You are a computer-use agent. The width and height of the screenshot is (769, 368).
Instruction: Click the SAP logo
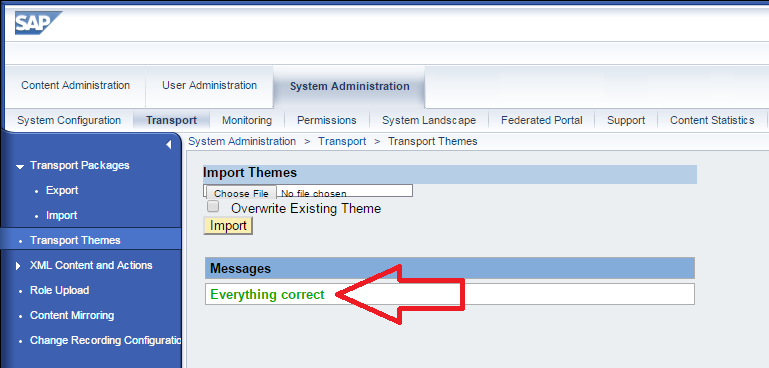[38, 23]
